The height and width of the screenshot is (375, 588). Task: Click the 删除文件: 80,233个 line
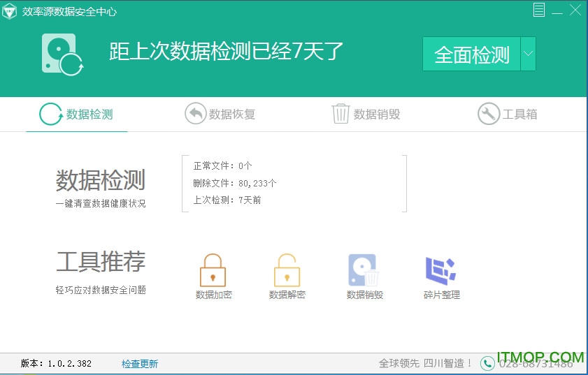coord(235,183)
